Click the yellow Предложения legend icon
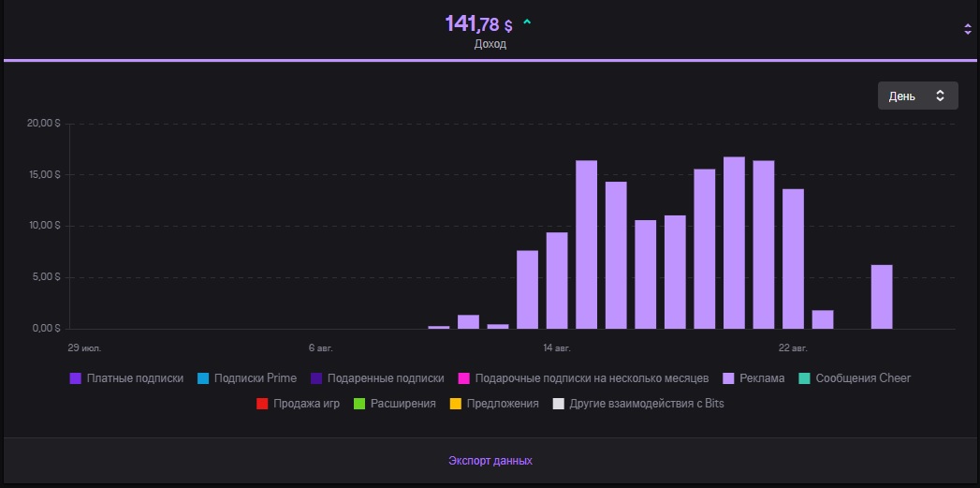This screenshot has width=980, height=488. pyautogui.click(x=456, y=404)
